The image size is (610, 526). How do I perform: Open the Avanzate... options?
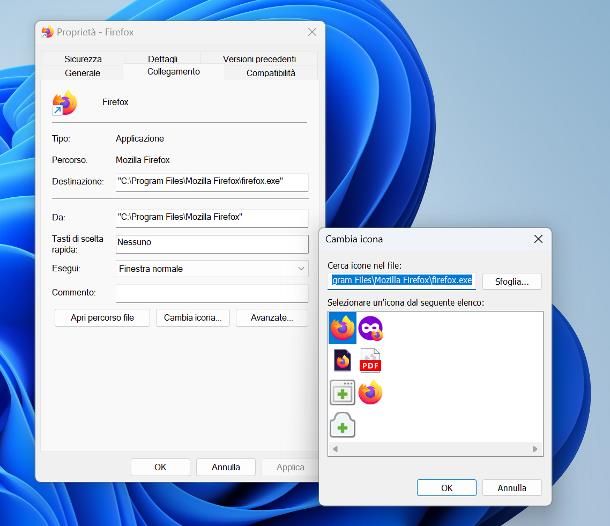coord(272,318)
